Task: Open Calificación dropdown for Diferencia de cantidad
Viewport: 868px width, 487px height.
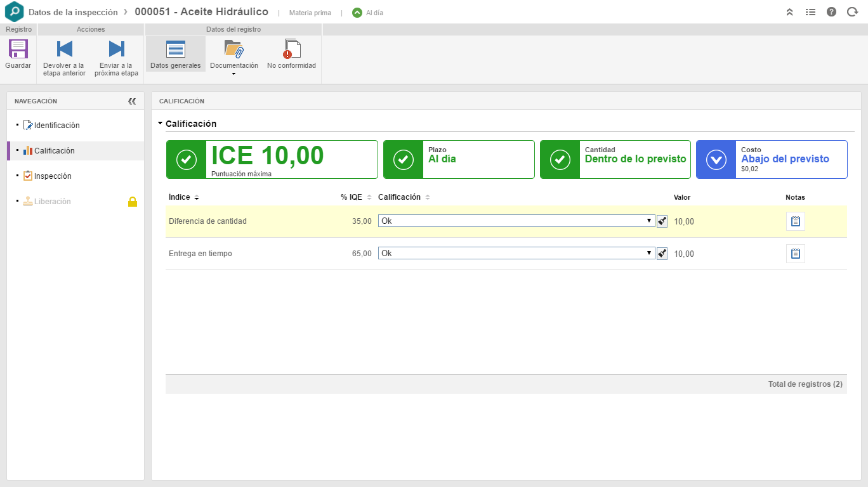Action: click(x=516, y=221)
